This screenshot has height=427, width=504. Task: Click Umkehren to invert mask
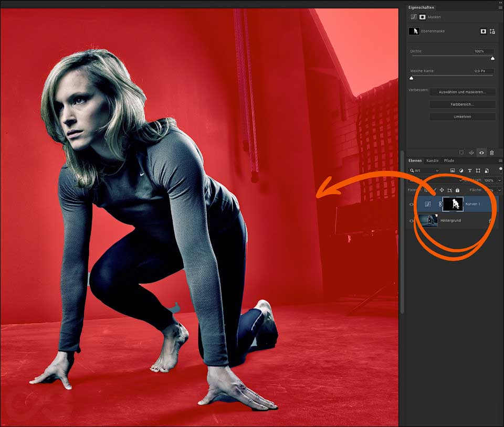(x=462, y=116)
